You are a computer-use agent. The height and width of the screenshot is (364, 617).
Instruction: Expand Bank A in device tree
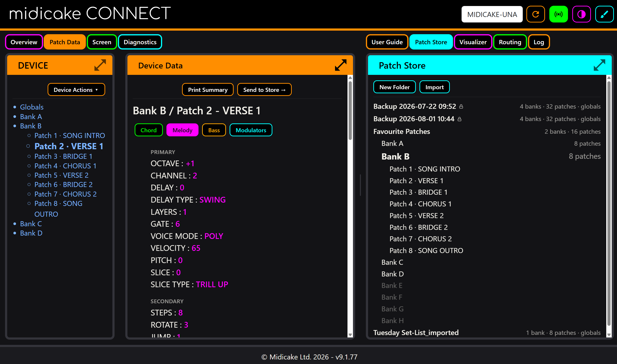click(x=31, y=116)
